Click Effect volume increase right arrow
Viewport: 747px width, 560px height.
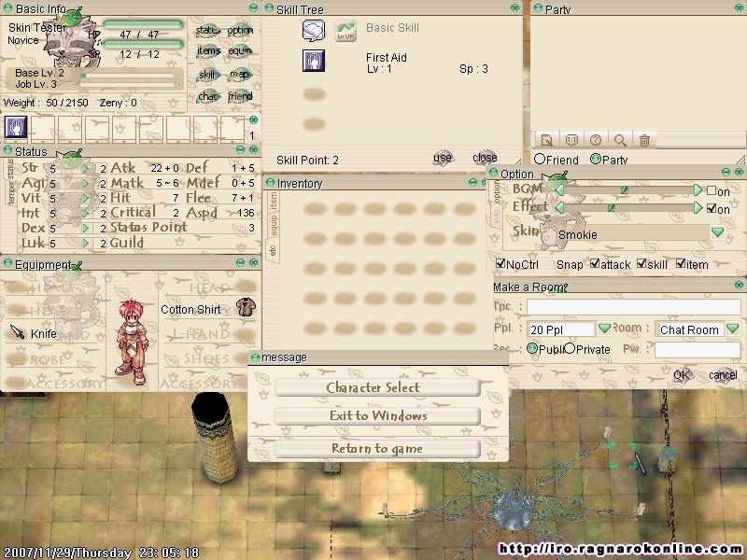[x=698, y=207]
